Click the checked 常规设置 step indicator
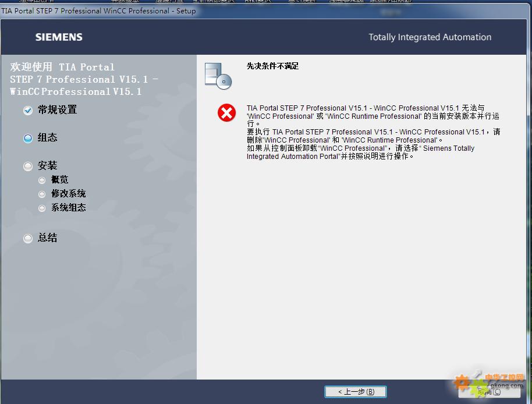Screen dimensions: 532x404 pyautogui.click(x=28, y=110)
